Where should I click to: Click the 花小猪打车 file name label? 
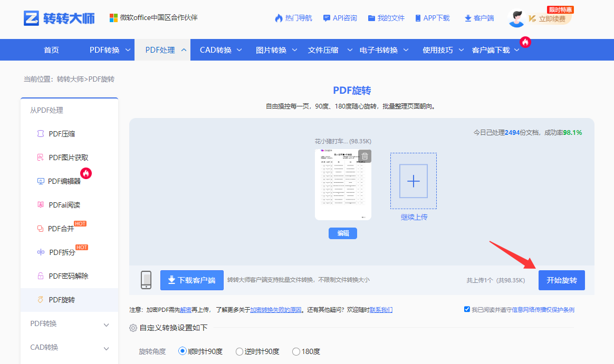pos(343,141)
